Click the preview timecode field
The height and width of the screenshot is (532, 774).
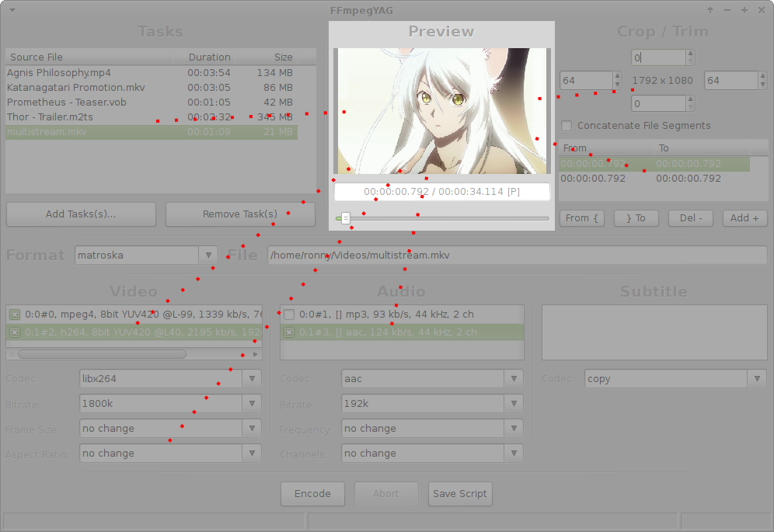click(442, 192)
